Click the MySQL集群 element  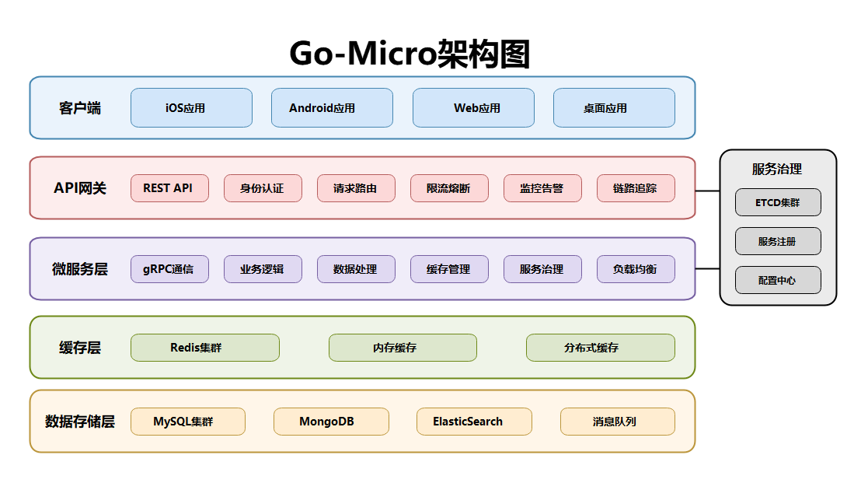click(x=187, y=422)
